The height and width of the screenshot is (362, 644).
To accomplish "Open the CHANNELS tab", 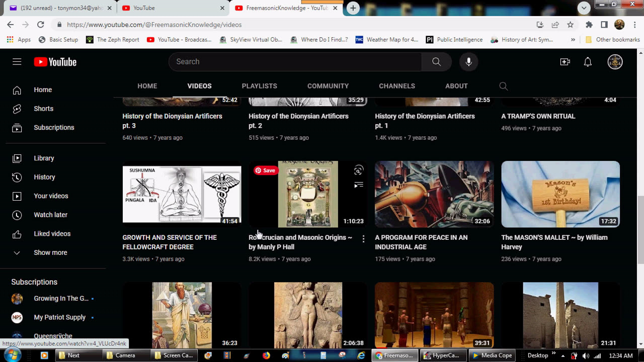I will pyautogui.click(x=397, y=86).
